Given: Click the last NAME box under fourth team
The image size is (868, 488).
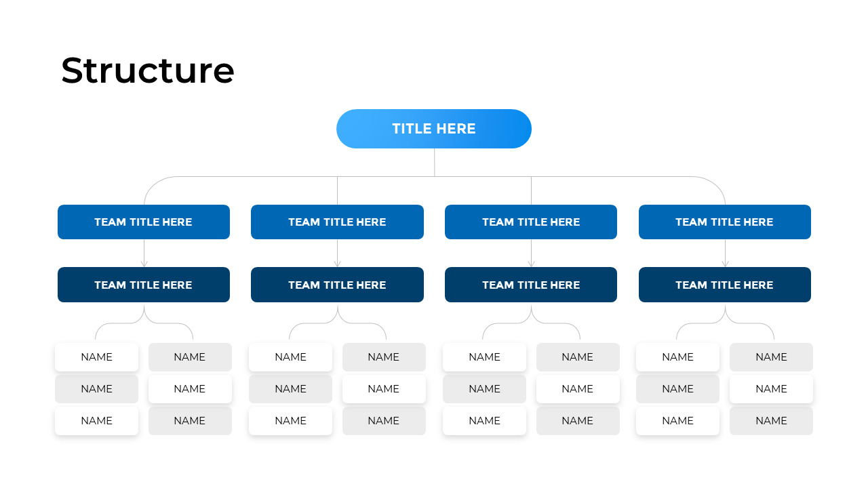Looking at the screenshot, I should point(771,420).
